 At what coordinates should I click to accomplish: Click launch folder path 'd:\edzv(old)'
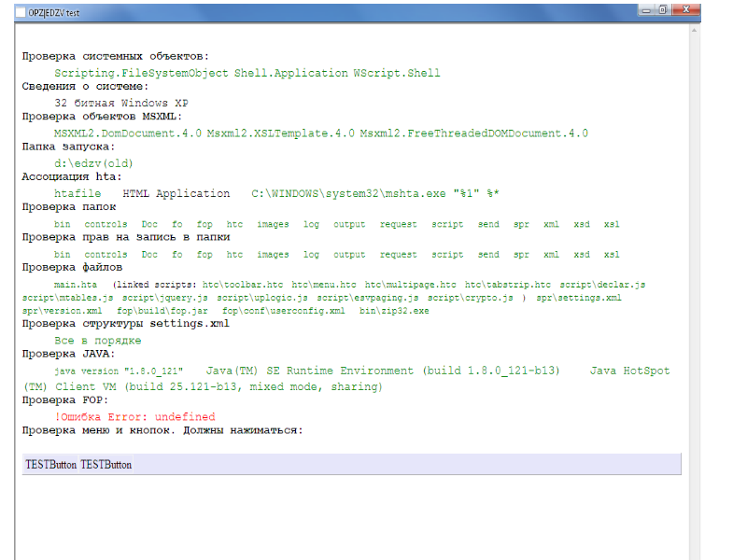(x=93, y=164)
